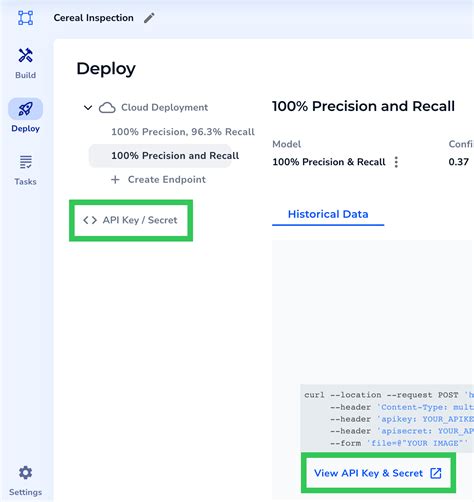Screen dimensions: 474x502
Task: Click the Cloud Deployment label
Action: click(165, 107)
